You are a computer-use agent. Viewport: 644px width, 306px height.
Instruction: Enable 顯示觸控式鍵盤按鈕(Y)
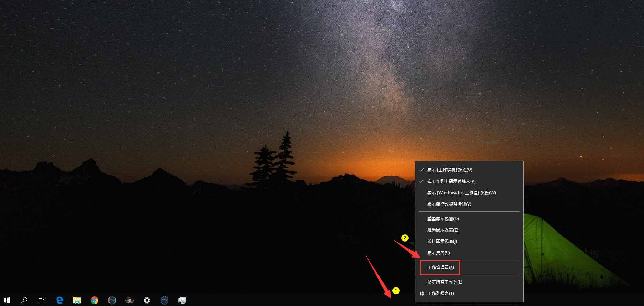point(469,204)
